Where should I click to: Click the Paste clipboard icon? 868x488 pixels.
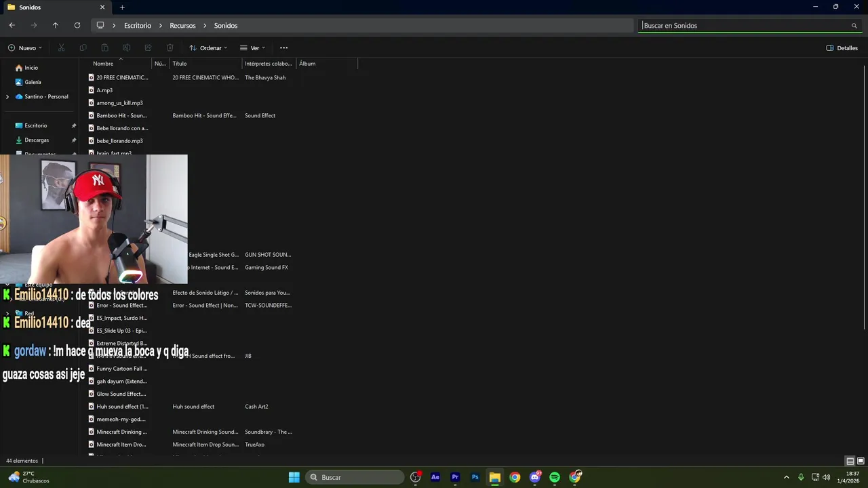pyautogui.click(x=104, y=48)
